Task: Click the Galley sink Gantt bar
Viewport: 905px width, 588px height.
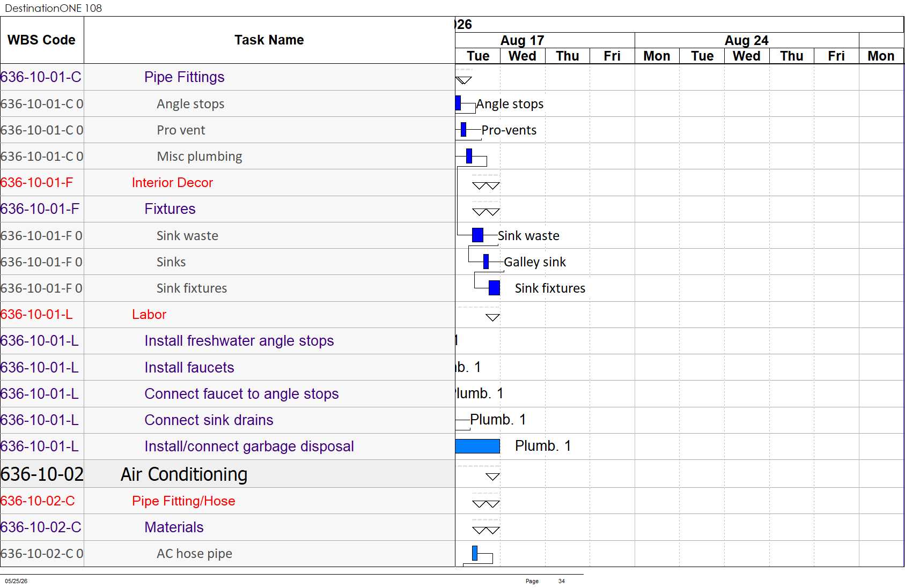Action: point(486,261)
